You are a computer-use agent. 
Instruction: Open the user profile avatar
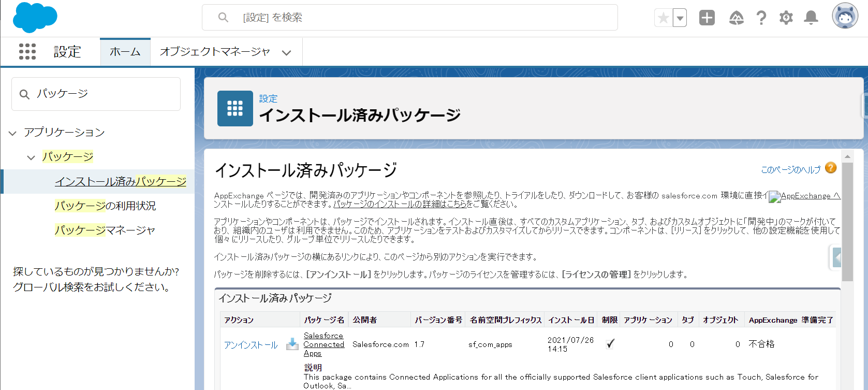click(x=845, y=16)
